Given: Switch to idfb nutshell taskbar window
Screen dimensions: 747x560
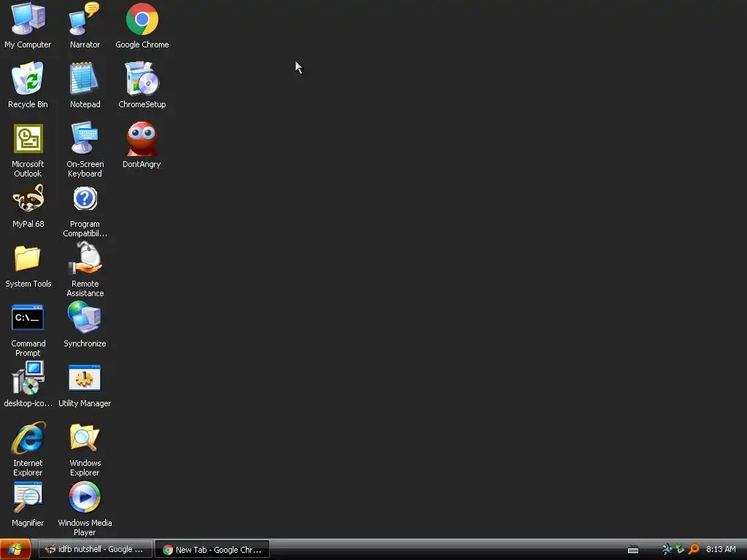Looking at the screenshot, I should 96,550.
